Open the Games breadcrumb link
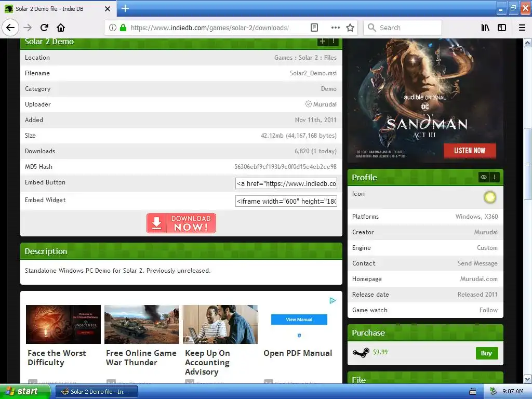The image size is (532, 399). [283, 58]
